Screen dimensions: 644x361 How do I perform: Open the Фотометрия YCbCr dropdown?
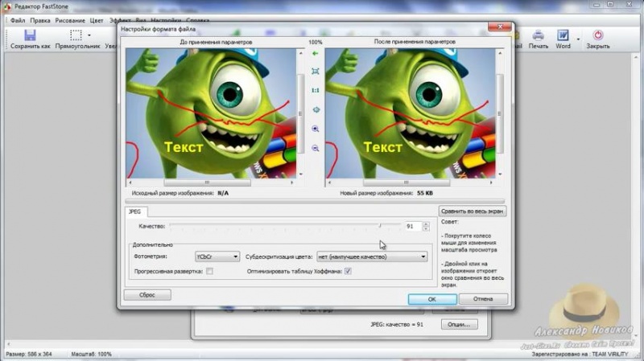tap(217, 256)
